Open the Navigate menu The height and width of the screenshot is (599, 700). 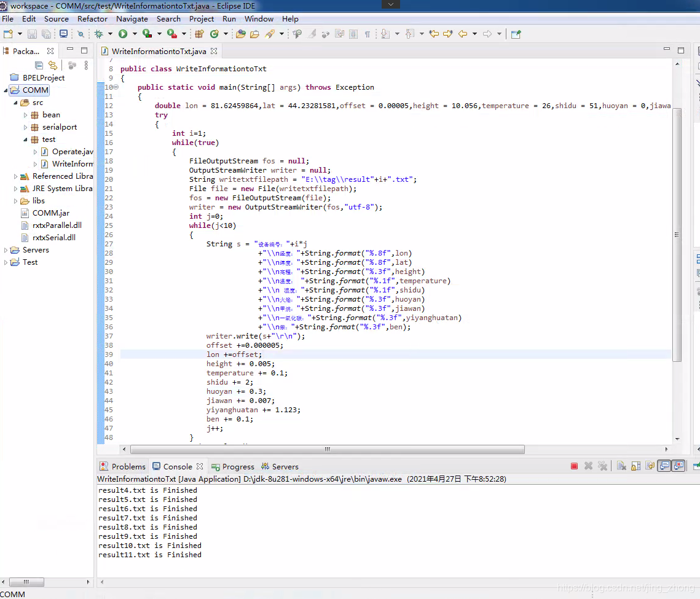[132, 19]
